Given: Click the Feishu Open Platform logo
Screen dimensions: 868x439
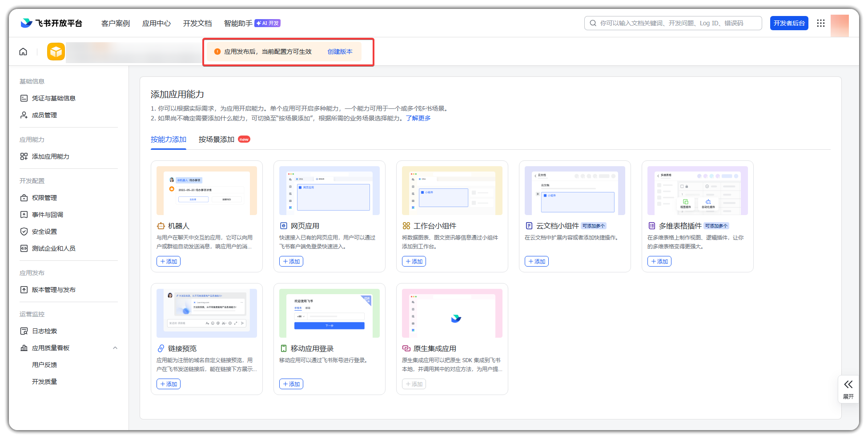Looking at the screenshot, I should pyautogui.click(x=52, y=23).
